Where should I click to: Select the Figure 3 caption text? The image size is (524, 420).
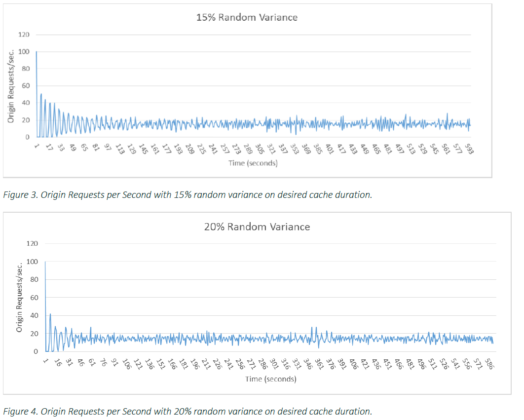point(187,194)
